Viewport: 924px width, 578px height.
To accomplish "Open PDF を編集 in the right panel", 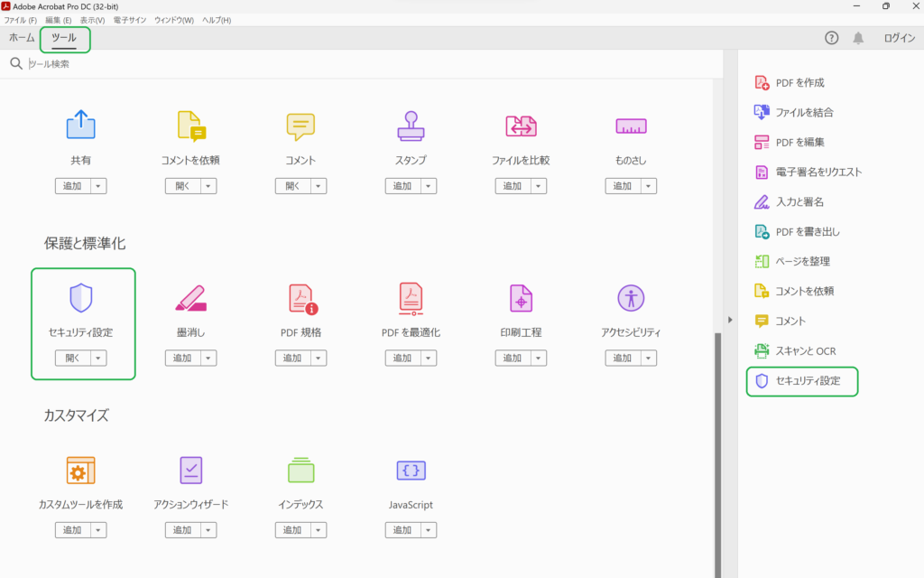I will tap(790, 142).
